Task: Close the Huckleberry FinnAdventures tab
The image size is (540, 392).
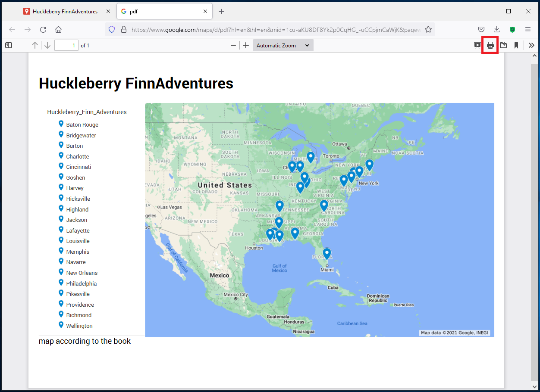Action: [x=108, y=12]
